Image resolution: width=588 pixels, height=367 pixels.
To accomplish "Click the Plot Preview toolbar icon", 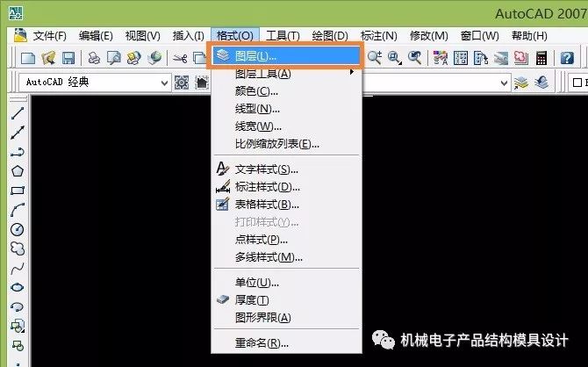I will click(x=114, y=59).
